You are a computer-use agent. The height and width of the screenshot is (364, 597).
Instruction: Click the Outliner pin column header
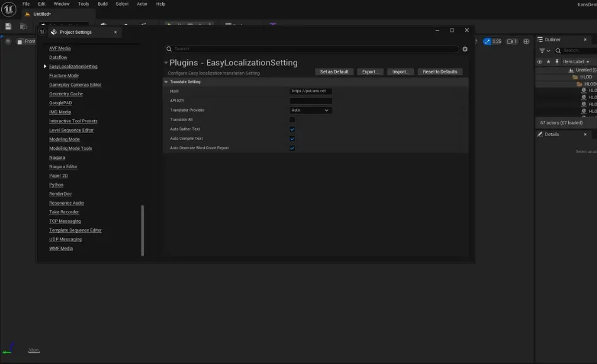[557, 62]
